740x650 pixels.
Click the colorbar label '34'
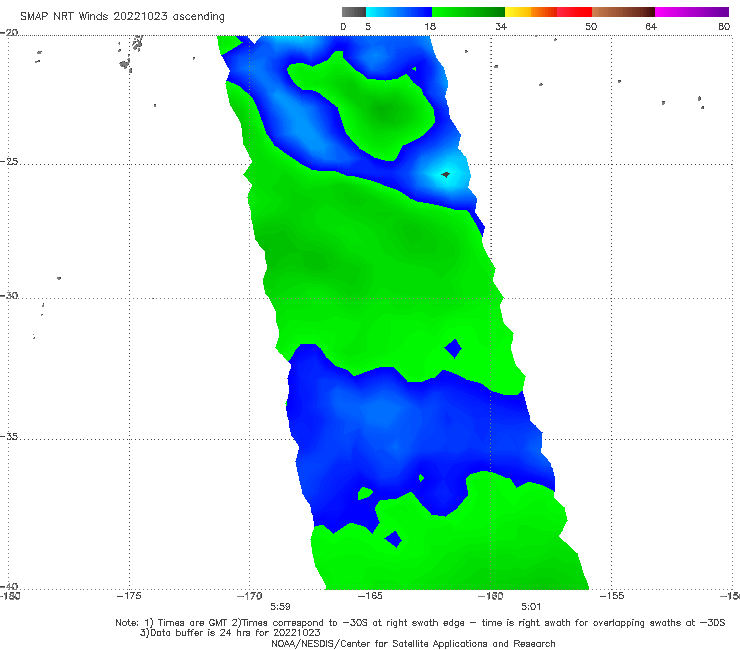(x=501, y=27)
